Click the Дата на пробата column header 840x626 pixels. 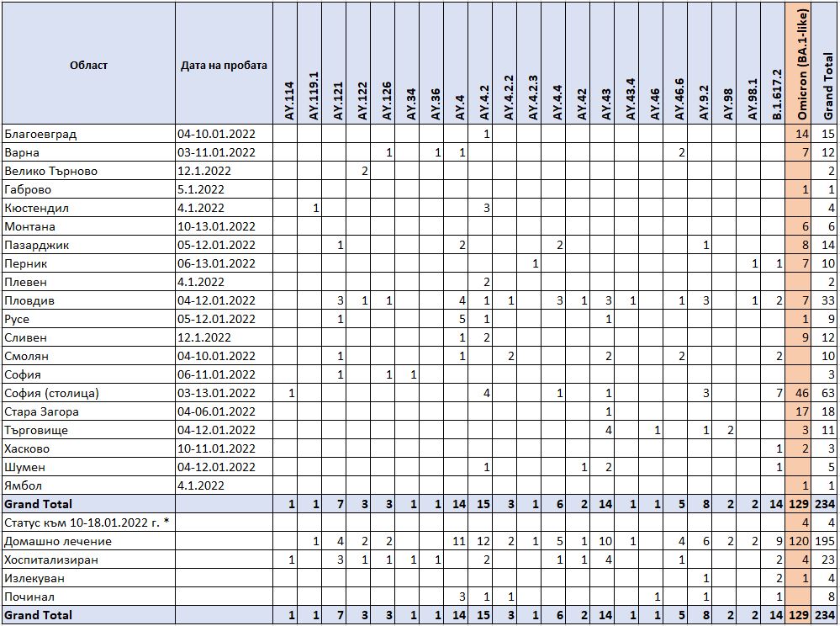(224, 65)
